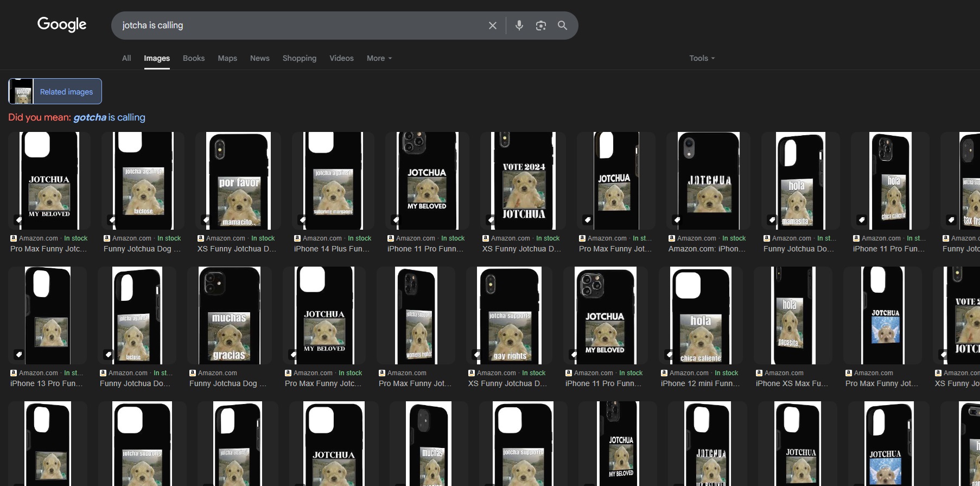
Task: Open the JOTCHUA MY BELOVED first-row first thumbnail
Action: [x=49, y=180]
